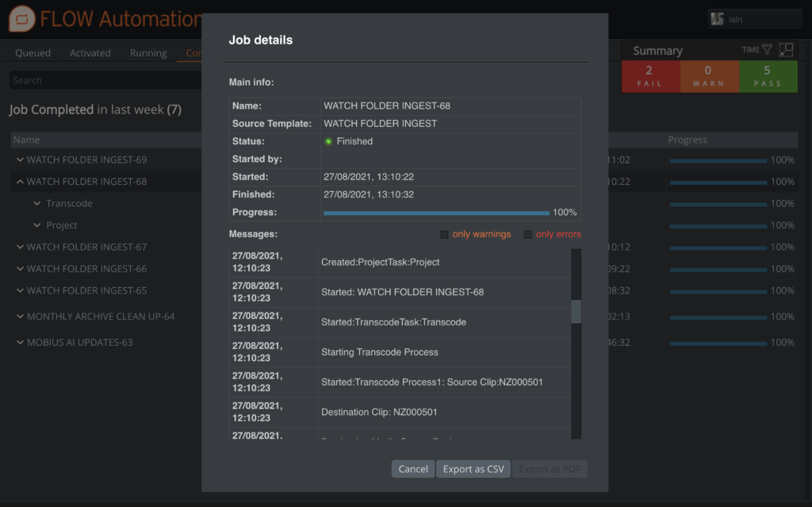Expand the Project task chevron
Image resolution: width=812 pixels, height=507 pixels.
(x=36, y=225)
